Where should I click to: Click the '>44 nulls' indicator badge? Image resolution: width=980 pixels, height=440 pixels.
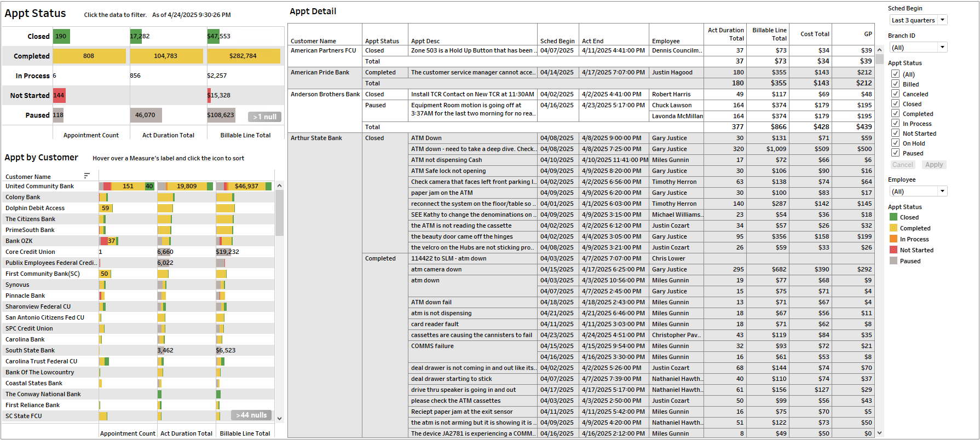(251, 415)
